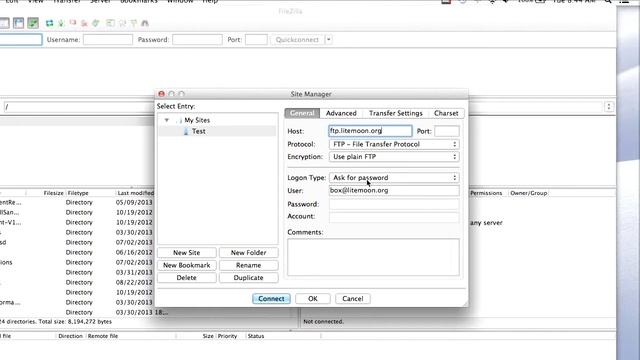The image size is (640, 360).
Task: Click the New Site button
Action: pyautogui.click(x=187, y=253)
